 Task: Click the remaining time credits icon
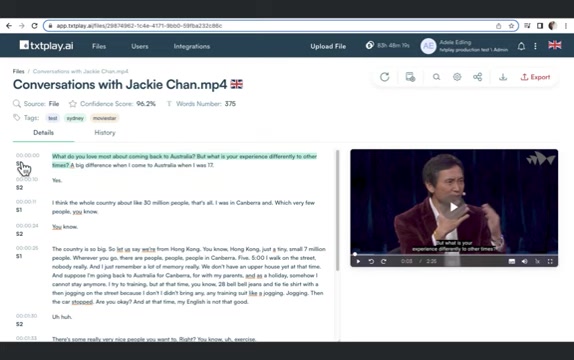[x=370, y=45]
